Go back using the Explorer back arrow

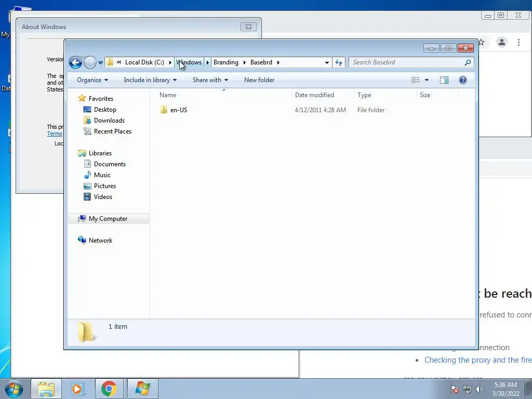[75, 62]
